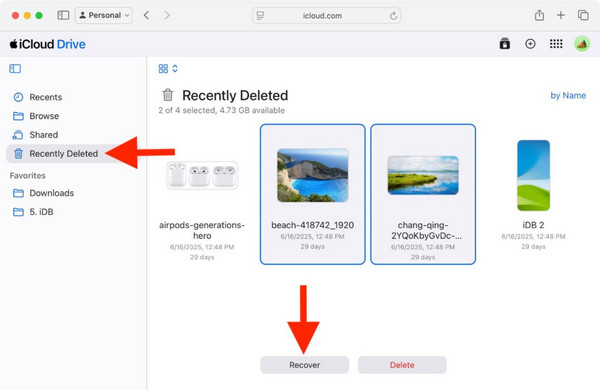Click the Recover button

[x=305, y=365]
